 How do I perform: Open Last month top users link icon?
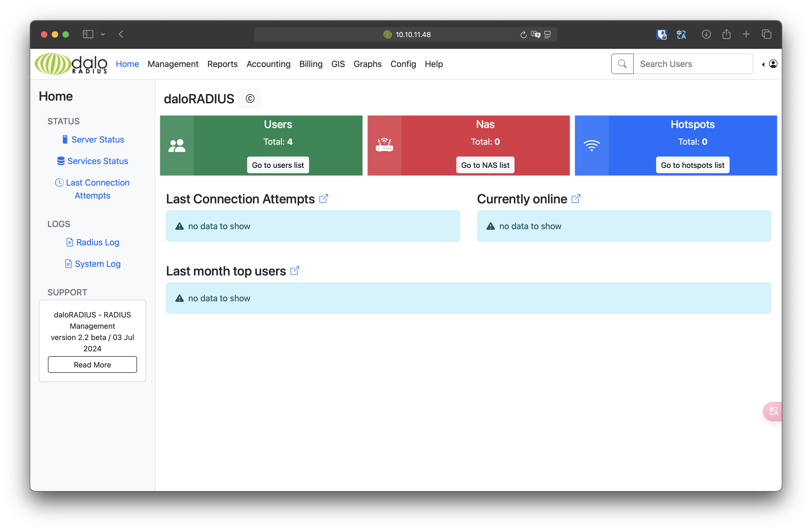(295, 271)
